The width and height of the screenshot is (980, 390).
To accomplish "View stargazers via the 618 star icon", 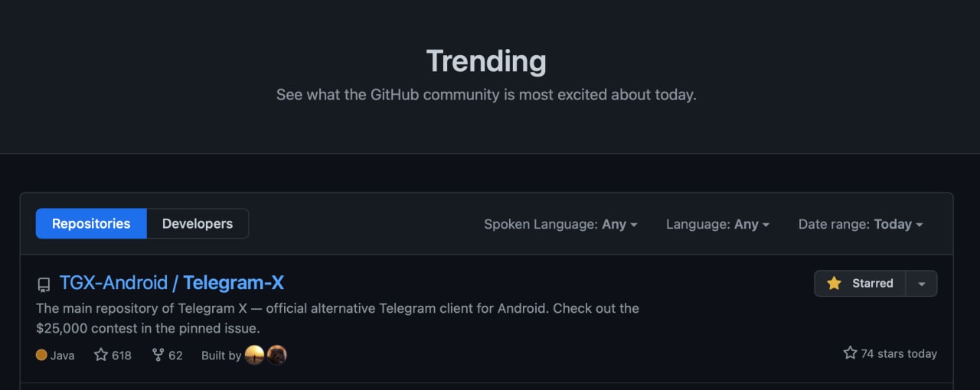I will [101, 355].
